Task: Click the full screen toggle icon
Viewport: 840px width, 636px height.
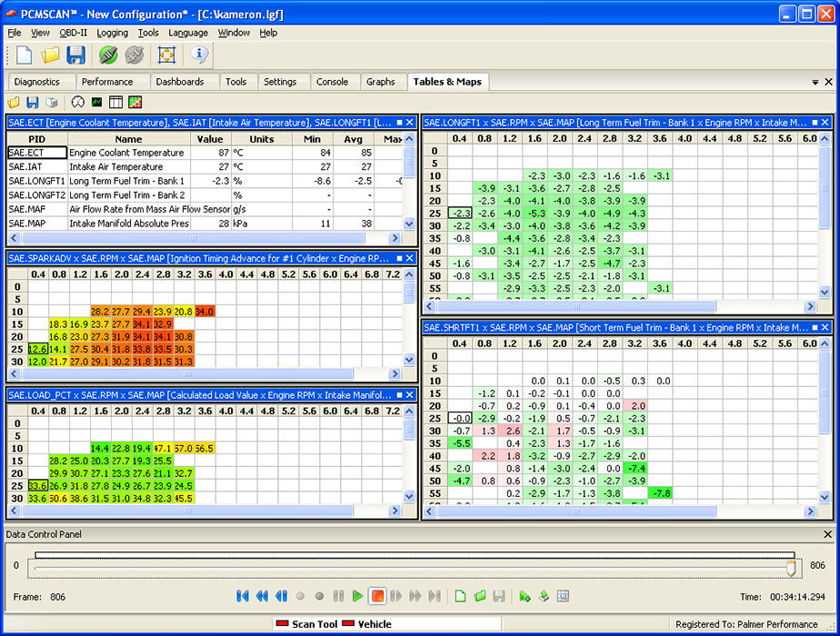Action: [166, 55]
